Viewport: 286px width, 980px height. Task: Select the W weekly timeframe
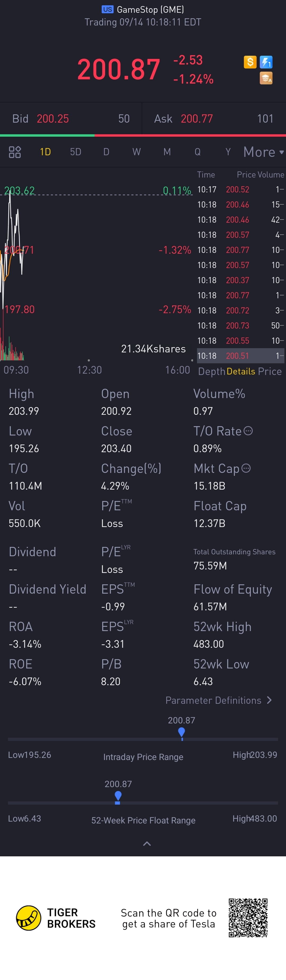click(x=136, y=152)
